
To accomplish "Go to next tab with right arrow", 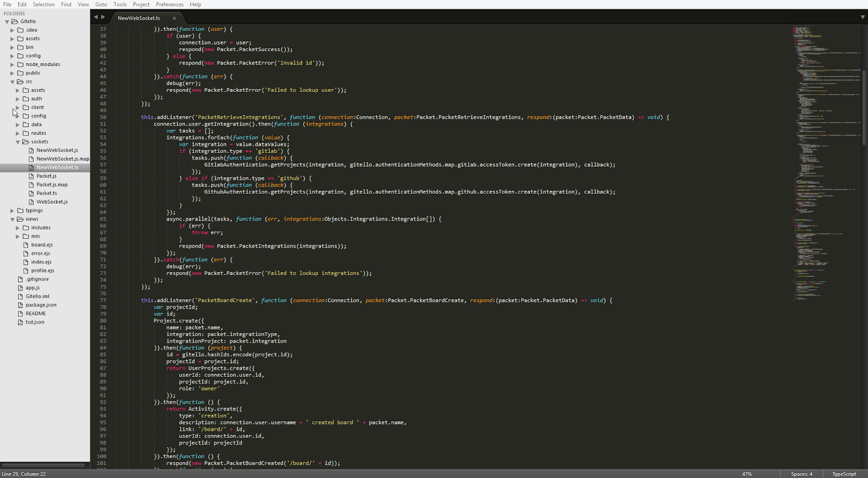I will (x=103, y=17).
